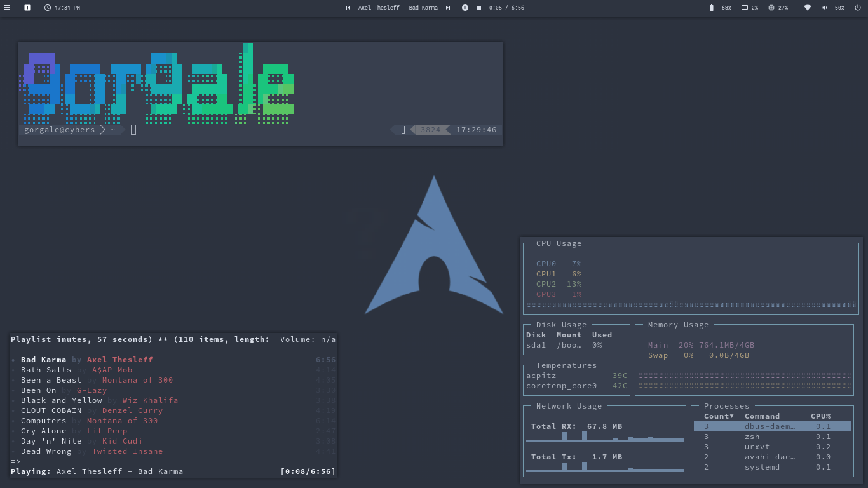Viewport: 868px width, 488px height.
Task: Click the Main memory usage line
Action: tap(701, 345)
